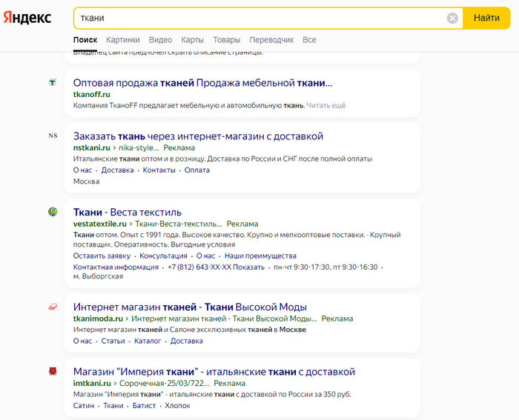Click in the search field containing ткани
Viewport: 519px width, 420px height.
coord(259,18)
